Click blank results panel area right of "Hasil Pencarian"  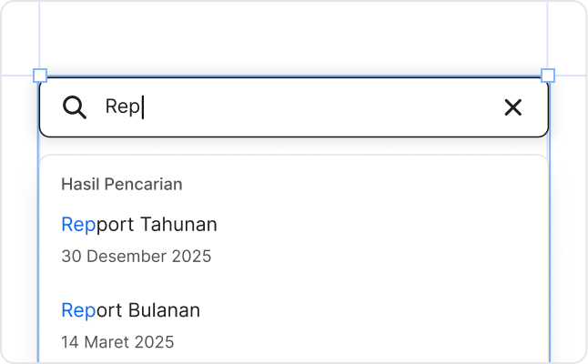click(x=364, y=184)
